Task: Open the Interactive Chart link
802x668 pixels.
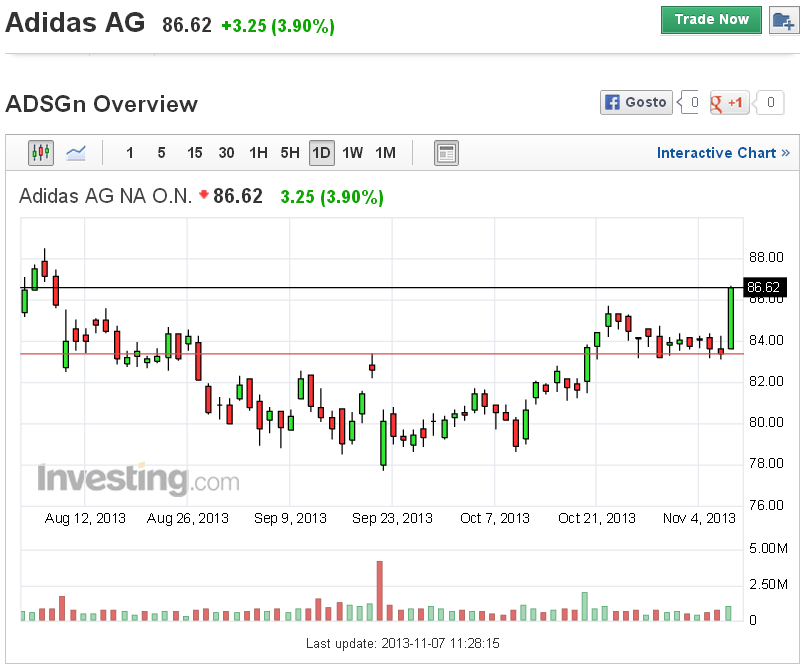Action: pyautogui.click(x=723, y=153)
